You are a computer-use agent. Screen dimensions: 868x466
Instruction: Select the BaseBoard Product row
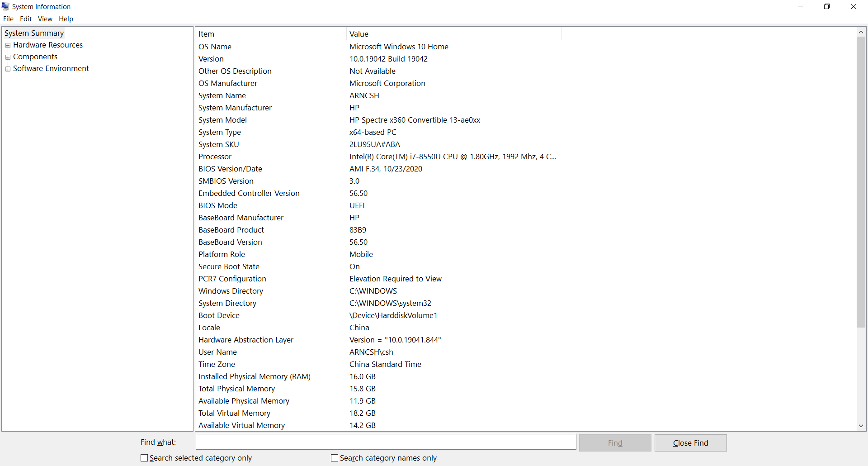point(378,230)
